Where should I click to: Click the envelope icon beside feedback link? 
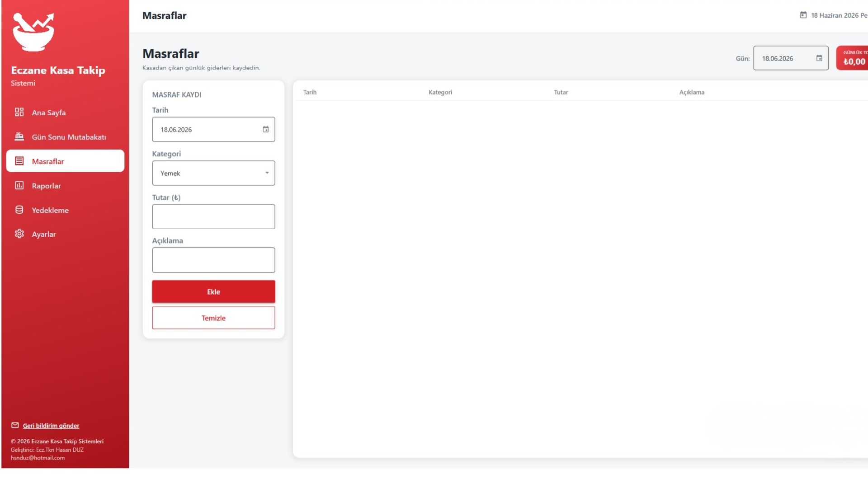click(x=15, y=425)
